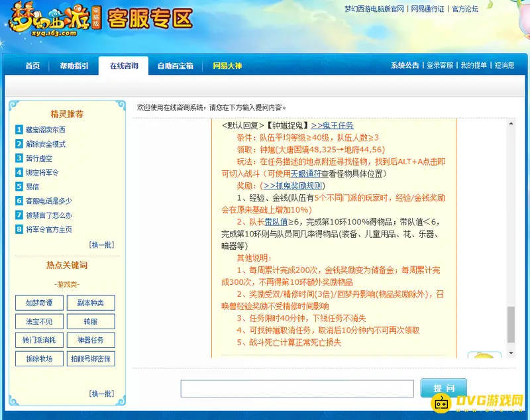
Task: Open the 网易大神 tab
Action: 227,66
